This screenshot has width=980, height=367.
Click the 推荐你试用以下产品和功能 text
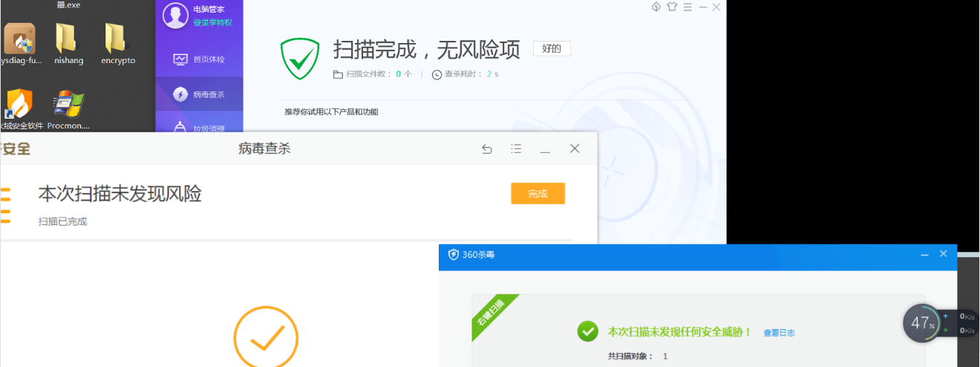coord(331,112)
